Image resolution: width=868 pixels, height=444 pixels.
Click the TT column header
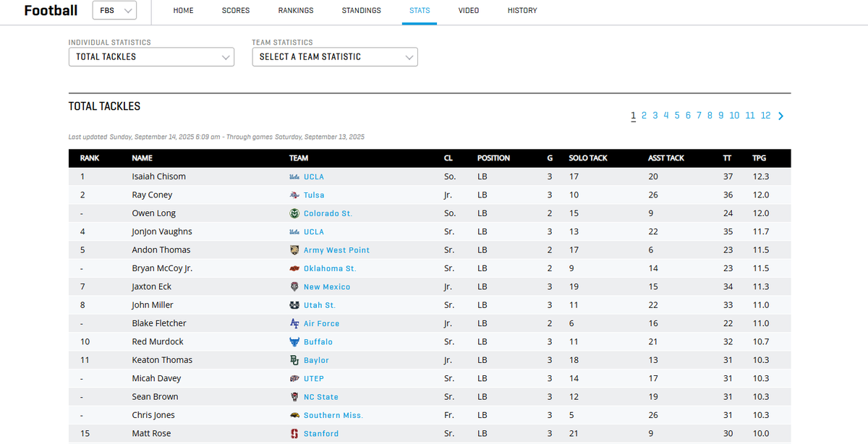(727, 158)
